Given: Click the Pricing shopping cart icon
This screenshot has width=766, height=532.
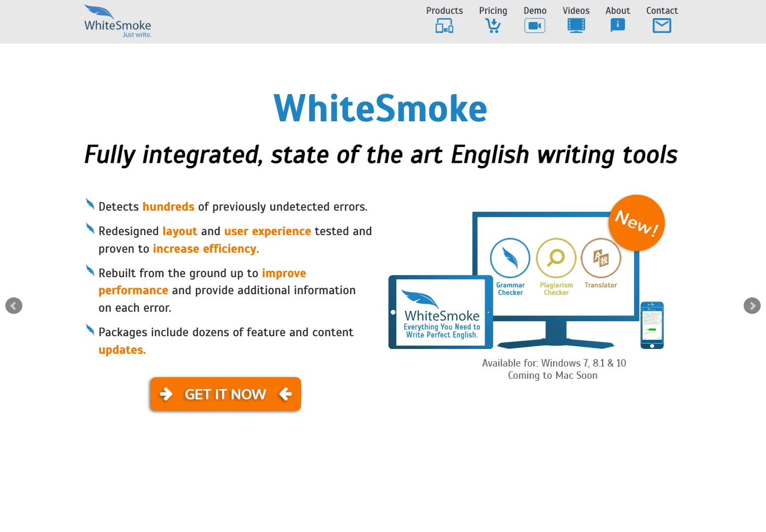Looking at the screenshot, I should tap(493, 26).
